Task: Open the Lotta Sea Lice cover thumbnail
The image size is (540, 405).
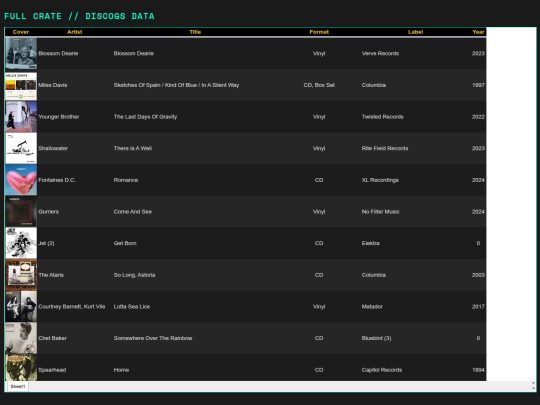Action: pyautogui.click(x=21, y=307)
